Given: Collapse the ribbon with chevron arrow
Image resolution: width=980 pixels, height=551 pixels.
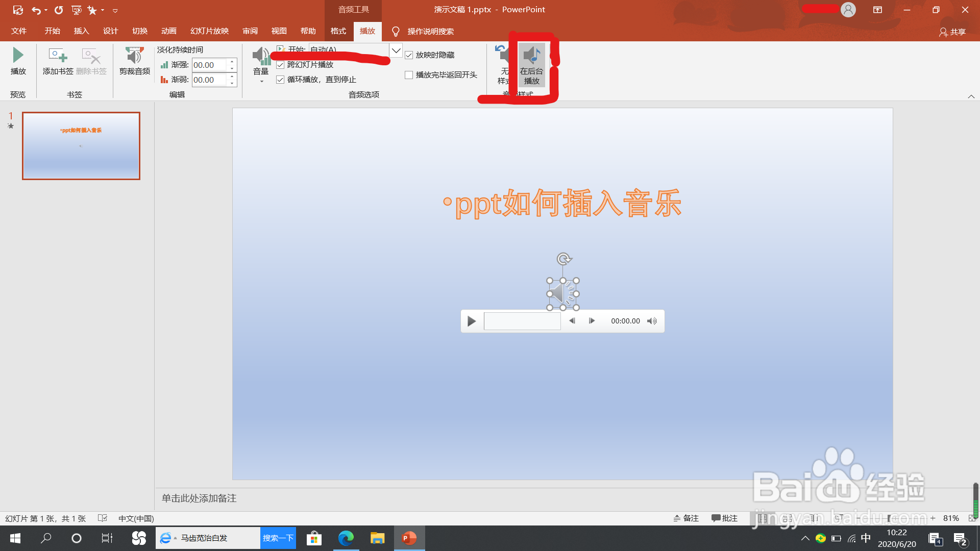Looking at the screenshot, I should (x=971, y=96).
